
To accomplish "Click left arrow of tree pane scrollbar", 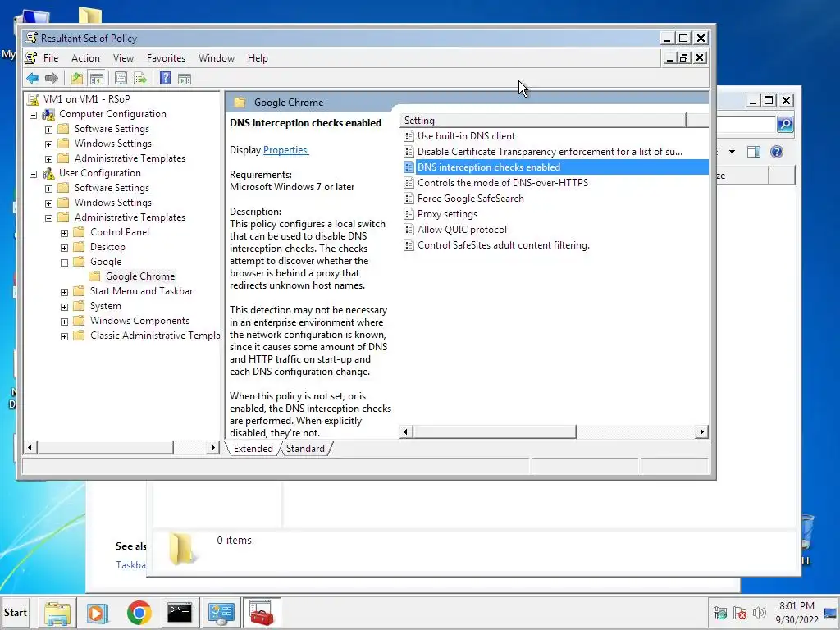I will [30, 447].
